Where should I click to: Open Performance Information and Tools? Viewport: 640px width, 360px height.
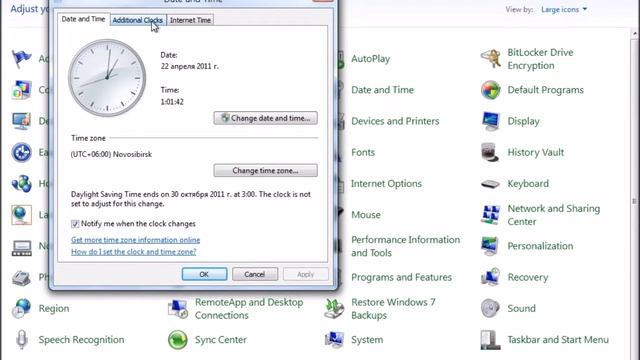pos(405,246)
